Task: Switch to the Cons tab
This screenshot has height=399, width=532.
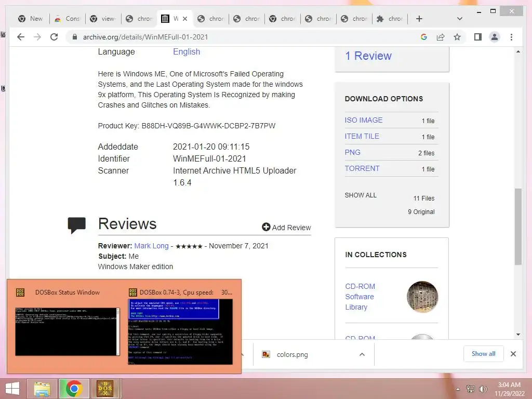Action: (x=67, y=19)
